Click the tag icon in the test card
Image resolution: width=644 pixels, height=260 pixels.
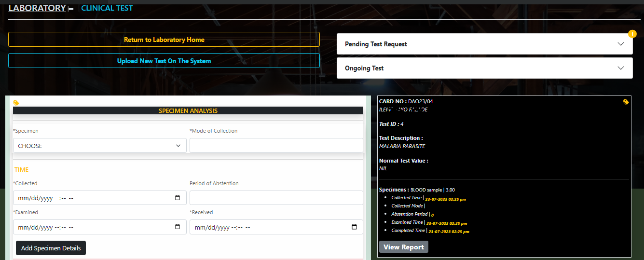coord(626,102)
